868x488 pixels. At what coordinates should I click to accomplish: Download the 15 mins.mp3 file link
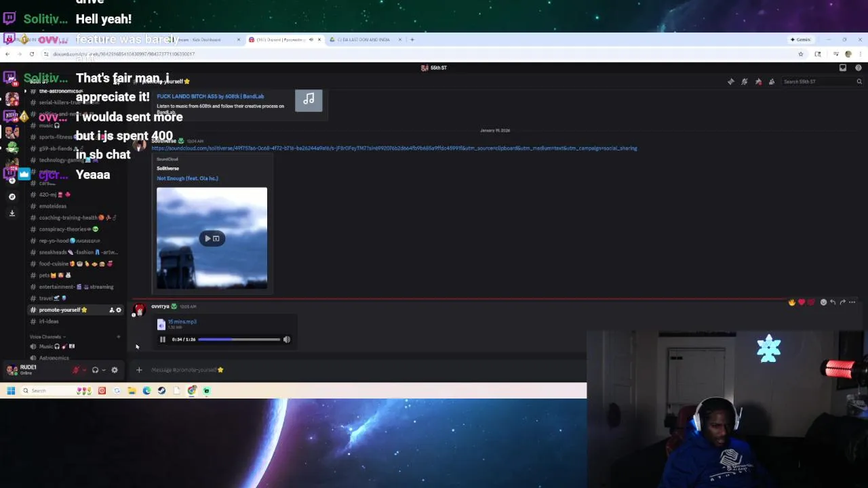click(182, 322)
